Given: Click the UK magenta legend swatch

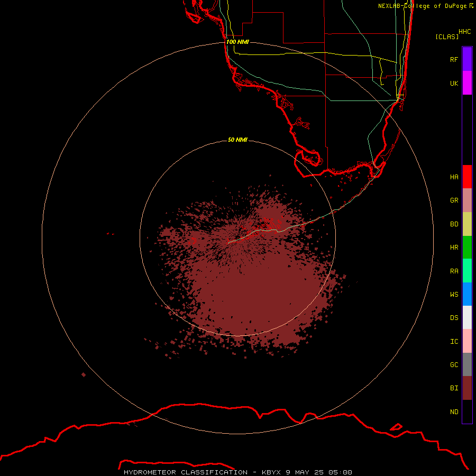Looking at the screenshot, I should [467, 83].
